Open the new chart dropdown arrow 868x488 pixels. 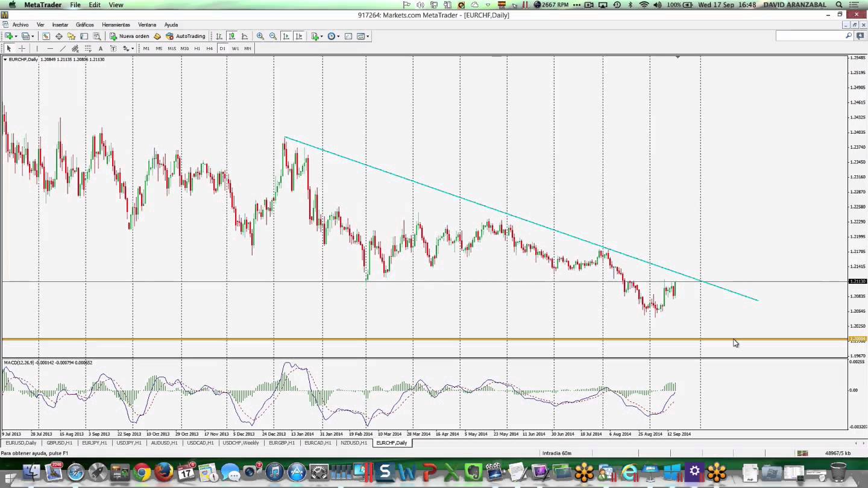pos(16,36)
